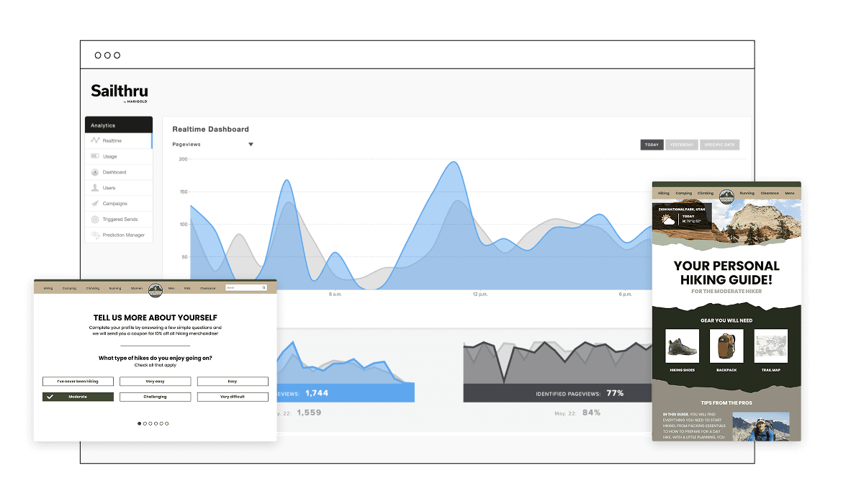Check the Challenging hike option
The width and height of the screenshot is (864, 504).
155,397
